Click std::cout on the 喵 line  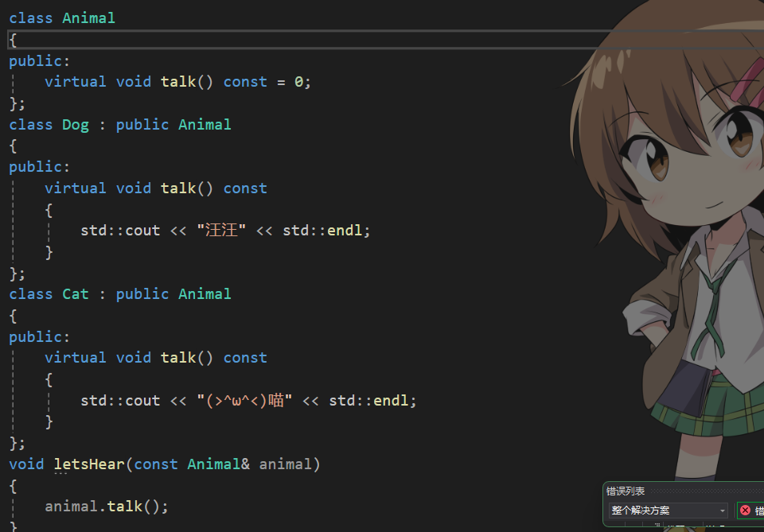click(120, 400)
